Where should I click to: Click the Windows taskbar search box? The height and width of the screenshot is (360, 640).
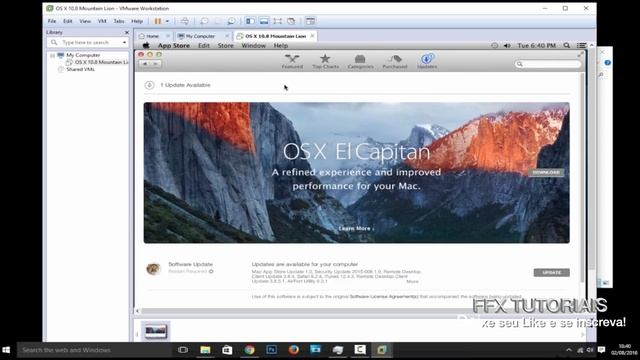94,350
